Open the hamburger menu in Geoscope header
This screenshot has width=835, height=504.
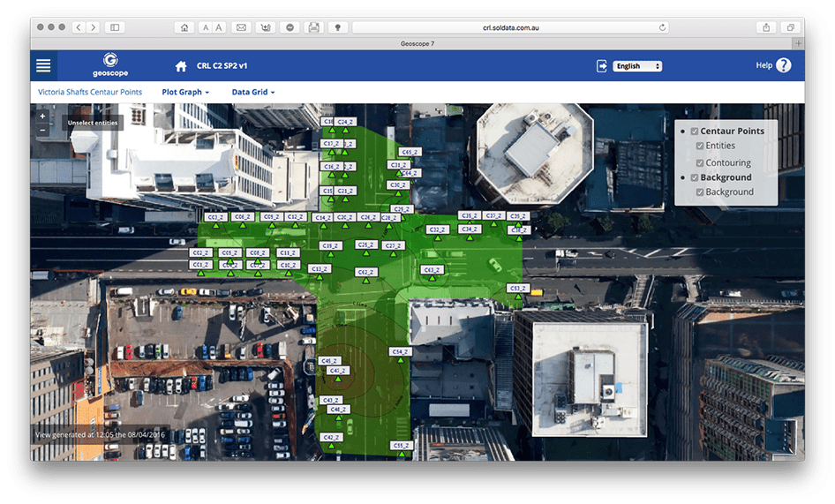[x=43, y=65]
